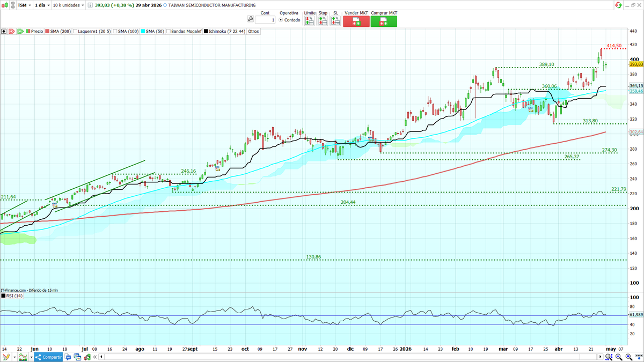
Task: Click the Stop order button
Action: click(x=323, y=21)
